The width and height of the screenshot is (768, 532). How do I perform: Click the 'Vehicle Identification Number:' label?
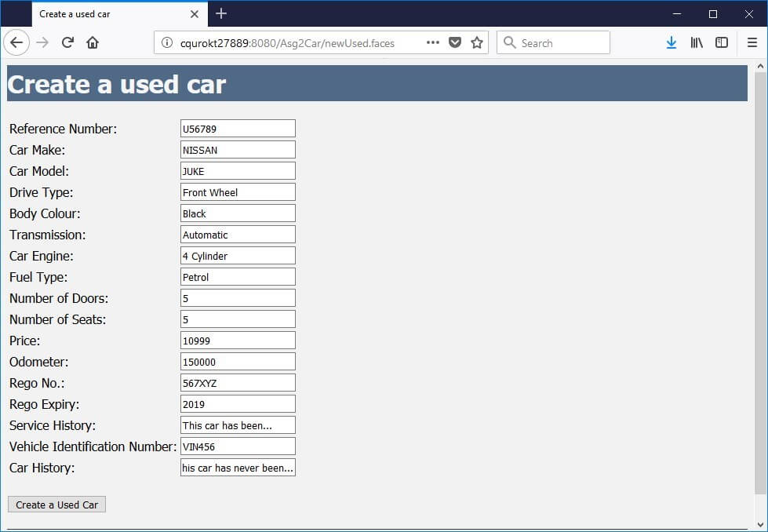click(x=93, y=446)
